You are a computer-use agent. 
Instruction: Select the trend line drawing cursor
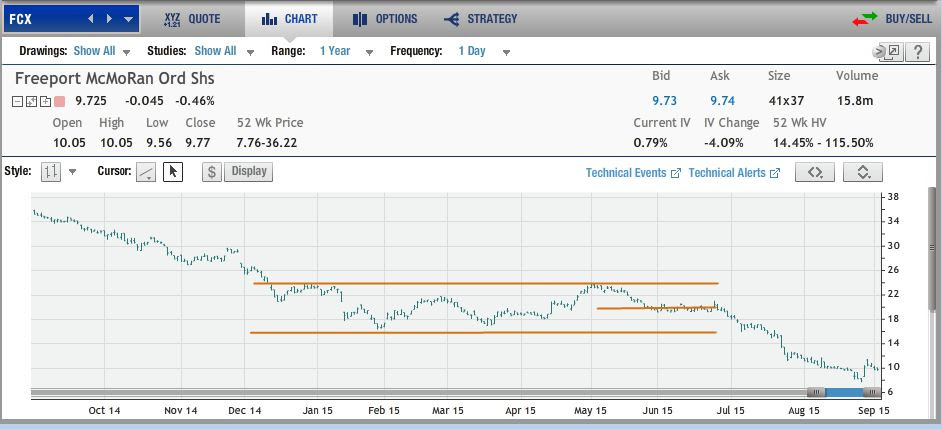(x=146, y=172)
